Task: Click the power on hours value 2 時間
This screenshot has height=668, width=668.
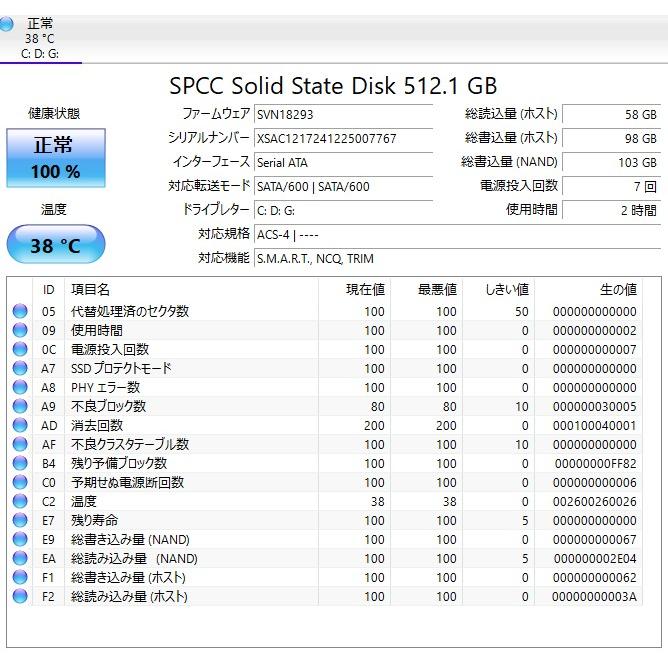Action: (x=612, y=210)
